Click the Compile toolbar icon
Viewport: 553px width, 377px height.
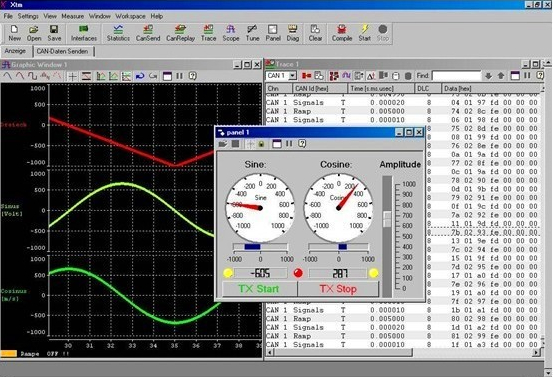click(341, 33)
